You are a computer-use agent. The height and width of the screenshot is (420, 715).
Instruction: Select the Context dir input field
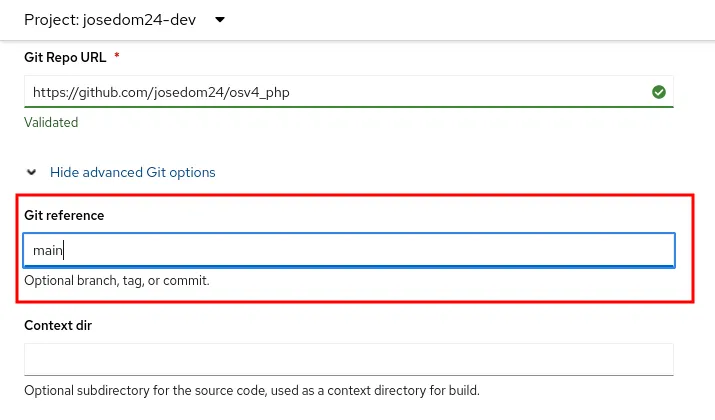pos(348,359)
